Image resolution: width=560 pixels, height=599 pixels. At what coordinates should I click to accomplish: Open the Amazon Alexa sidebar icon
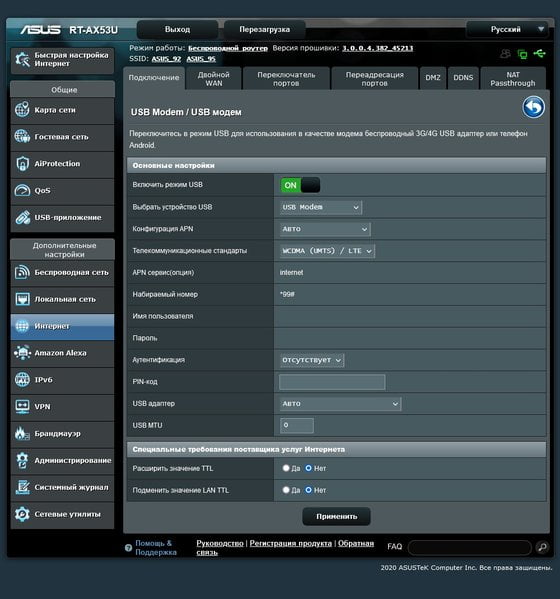point(22,353)
